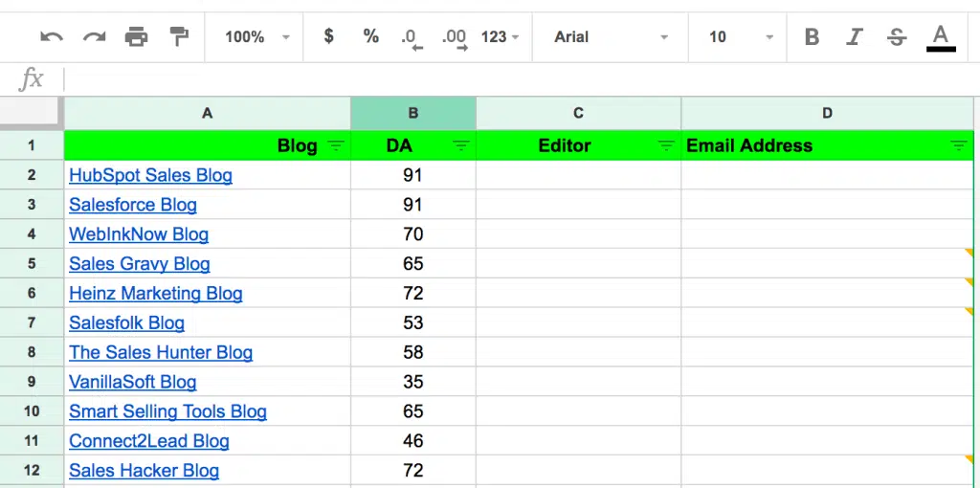This screenshot has width=980, height=488.
Task: Toggle strikethrough formatting
Action: pyautogui.click(x=897, y=37)
